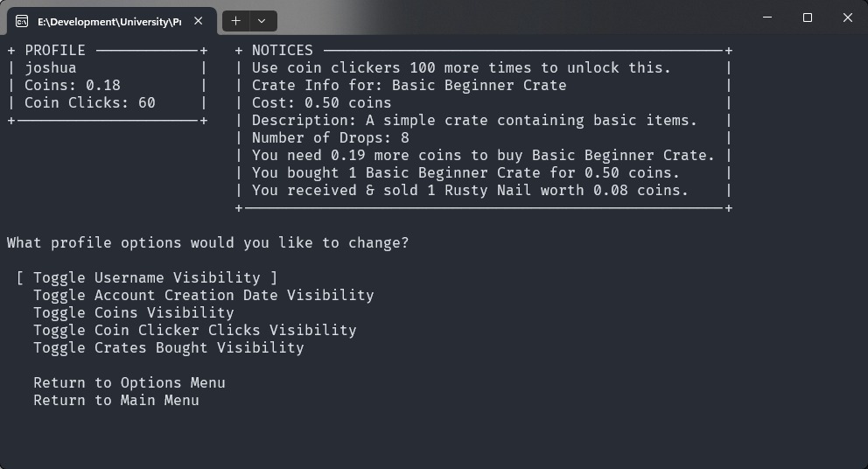
Task: Click Return to Options Menu
Action: coord(129,382)
